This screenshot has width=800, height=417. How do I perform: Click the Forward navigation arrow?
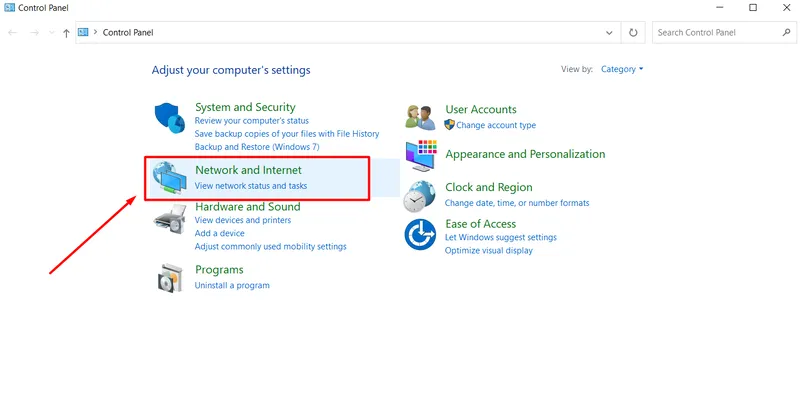(x=34, y=33)
